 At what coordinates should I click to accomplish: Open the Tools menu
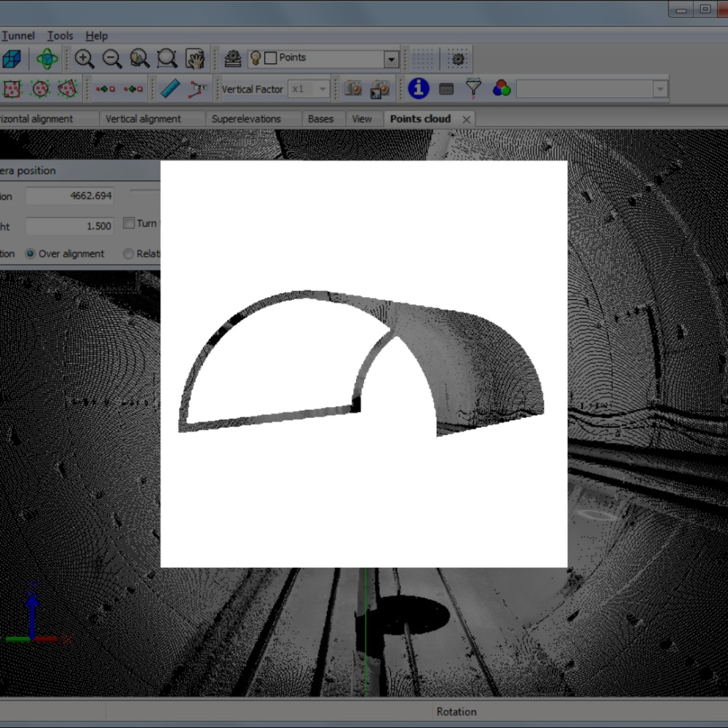[60, 36]
